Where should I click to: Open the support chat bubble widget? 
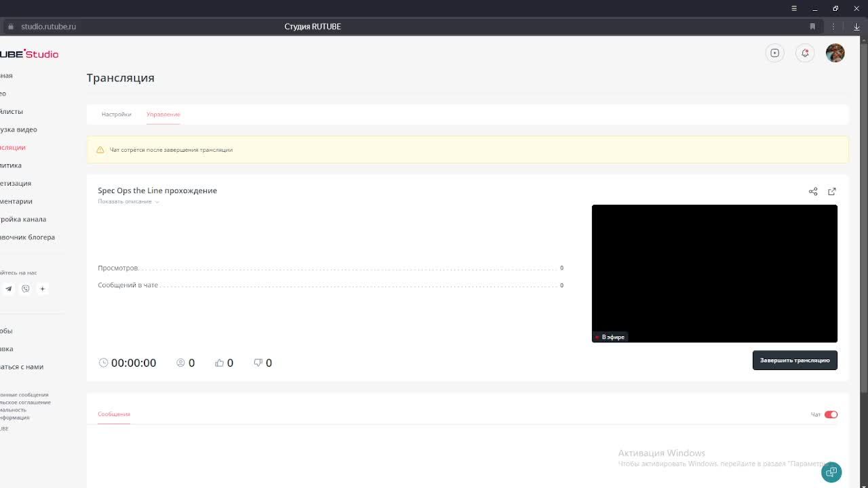click(831, 472)
